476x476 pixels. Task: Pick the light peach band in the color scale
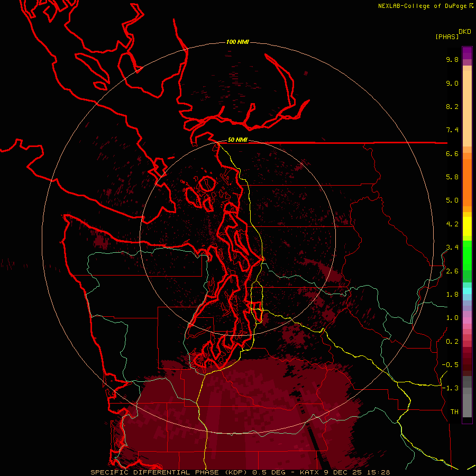(x=467, y=108)
